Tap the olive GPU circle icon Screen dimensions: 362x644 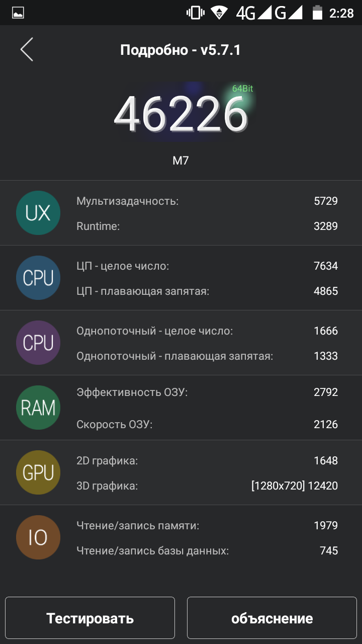pos(38,472)
